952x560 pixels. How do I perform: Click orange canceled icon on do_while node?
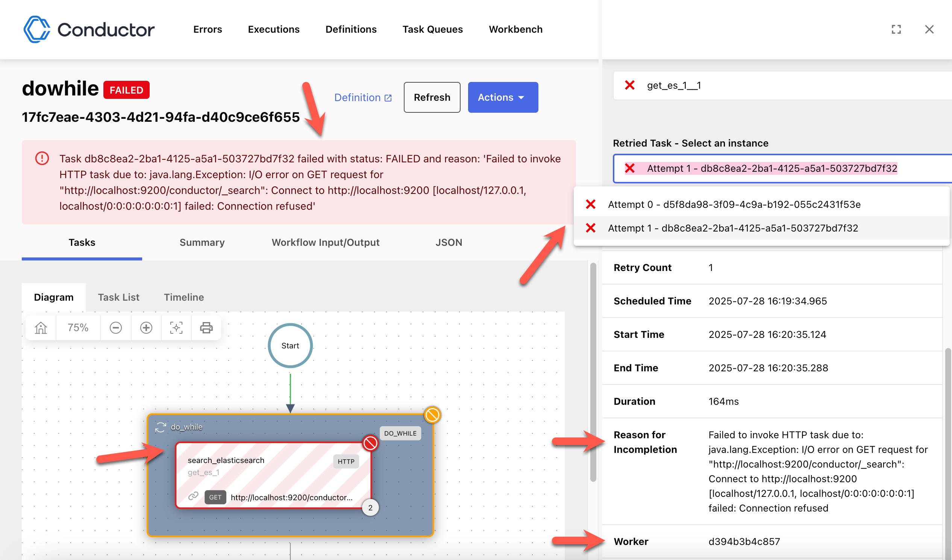pyautogui.click(x=432, y=415)
